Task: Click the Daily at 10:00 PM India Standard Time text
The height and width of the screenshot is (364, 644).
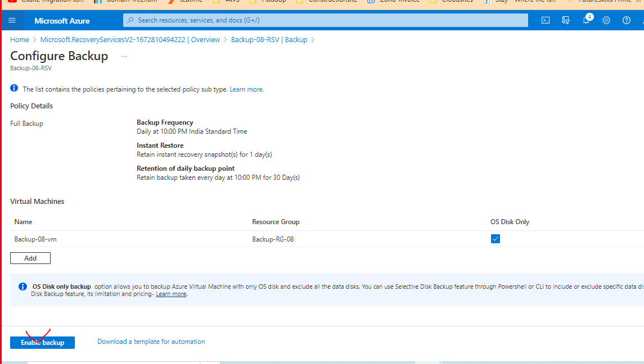Action: (192, 131)
